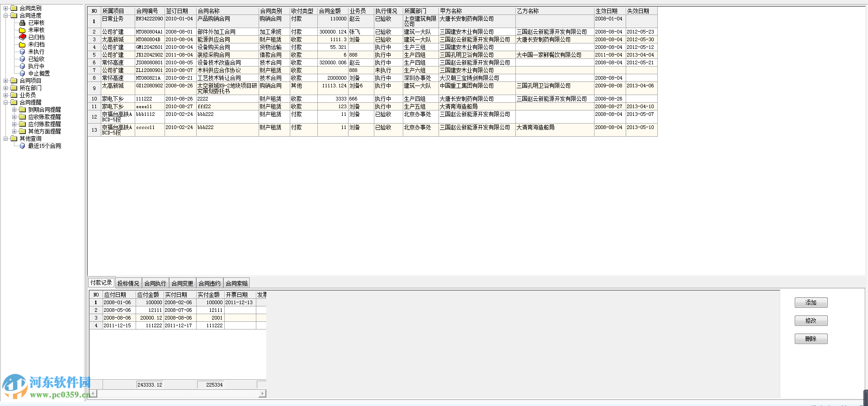
Task: Expand the 所在部门 tree node
Action: coord(6,88)
